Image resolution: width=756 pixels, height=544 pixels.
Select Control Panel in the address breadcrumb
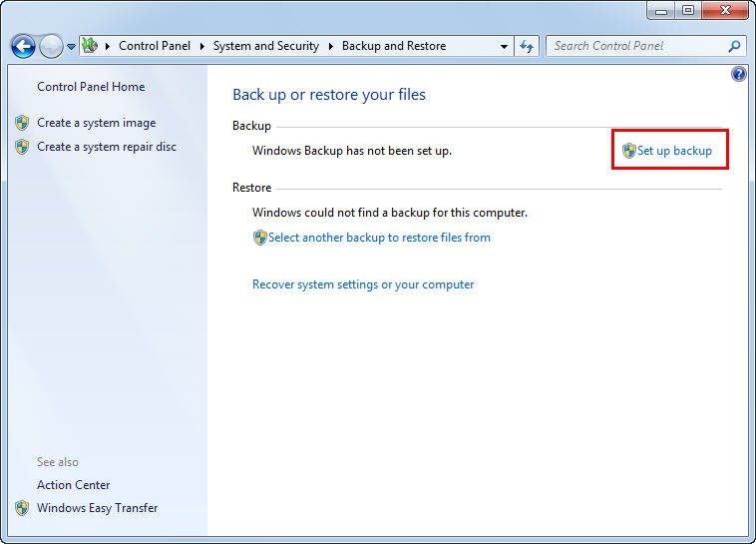tap(155, 46)
